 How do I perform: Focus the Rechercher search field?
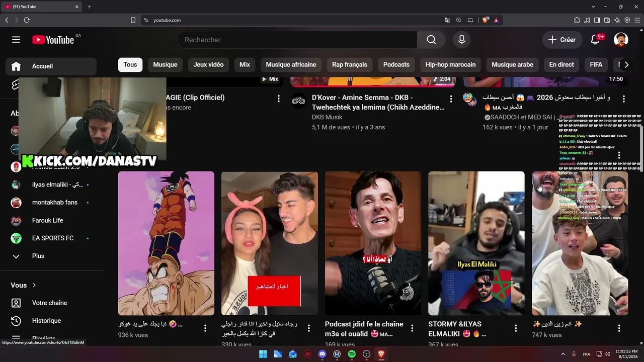click(x=297, y=40)
